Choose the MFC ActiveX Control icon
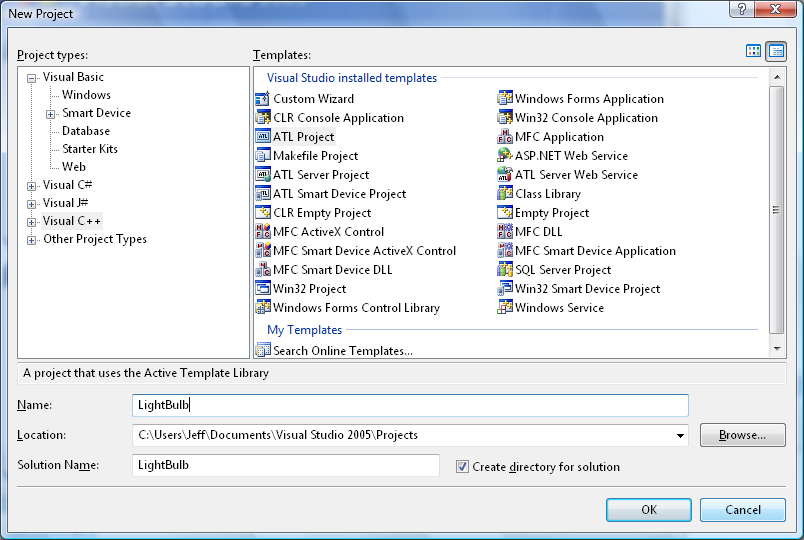This screenshot has width=804, height=540. coord(263,231)
